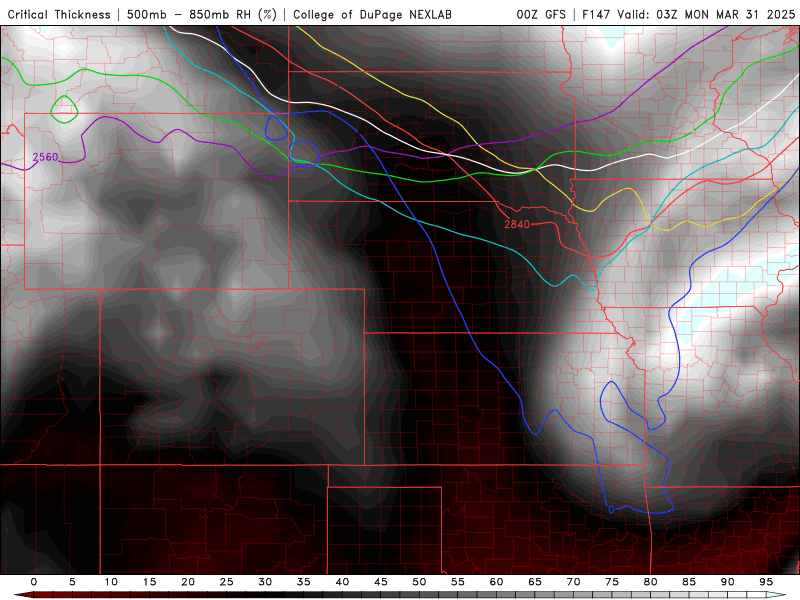Click College of DuPage NEXLAB text
800x600 pixels.
click(372, 14)
